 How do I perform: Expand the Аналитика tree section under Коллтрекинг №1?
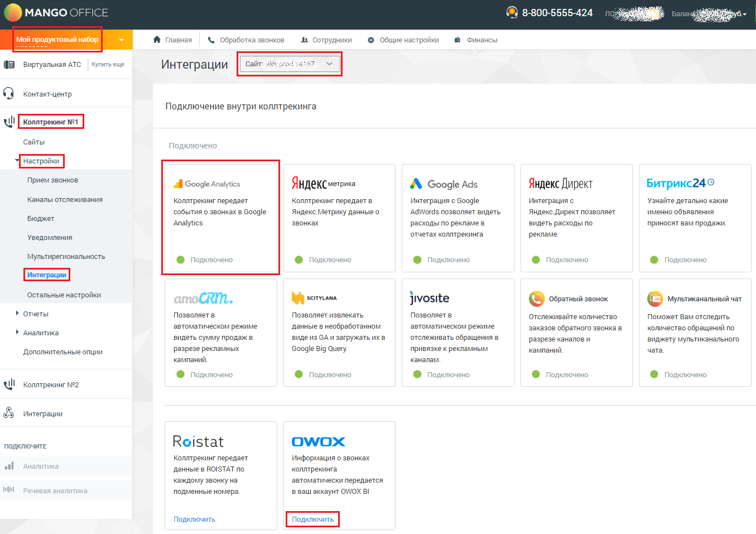(17, 333)
